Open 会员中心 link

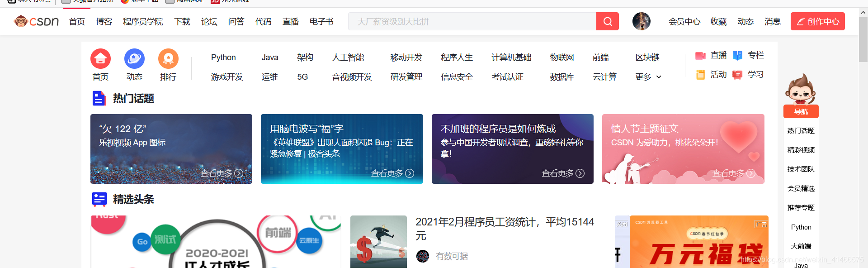point(684,22)
